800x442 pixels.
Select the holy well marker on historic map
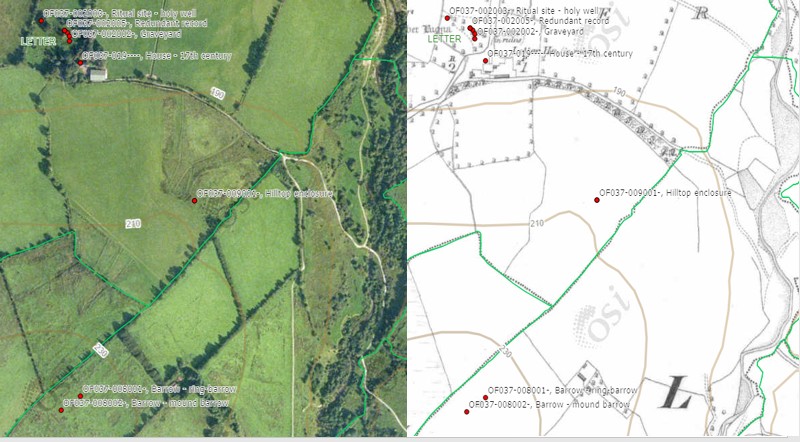coord(447,18)
